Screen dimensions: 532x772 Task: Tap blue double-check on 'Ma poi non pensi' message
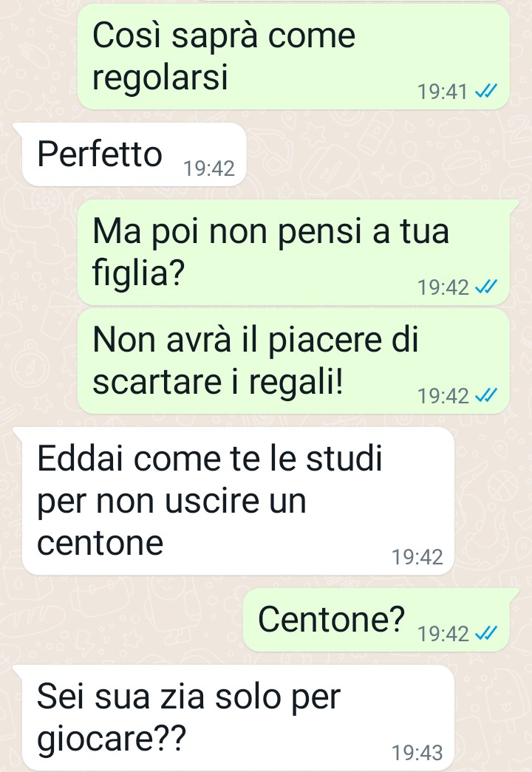(x=485, y=287)
